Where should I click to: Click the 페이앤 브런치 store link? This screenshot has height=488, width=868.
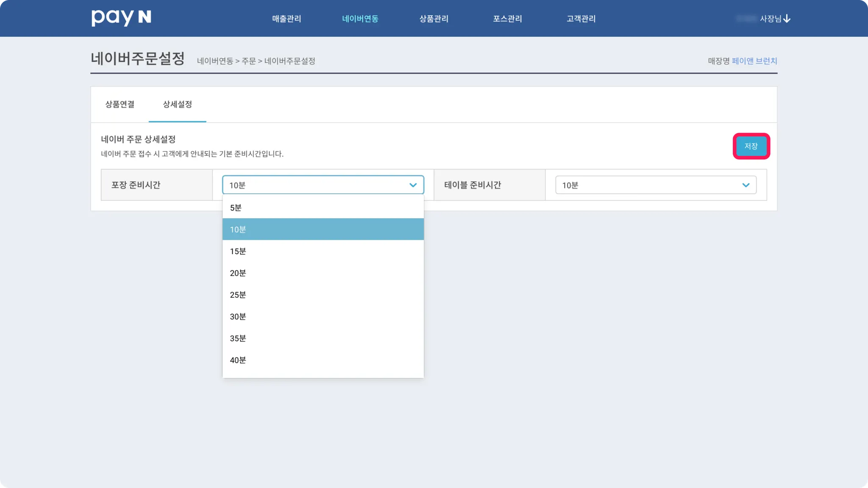[754, 61]
